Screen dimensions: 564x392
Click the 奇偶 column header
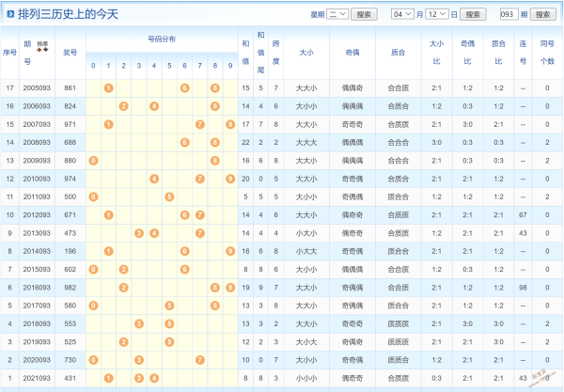point(352,53)
